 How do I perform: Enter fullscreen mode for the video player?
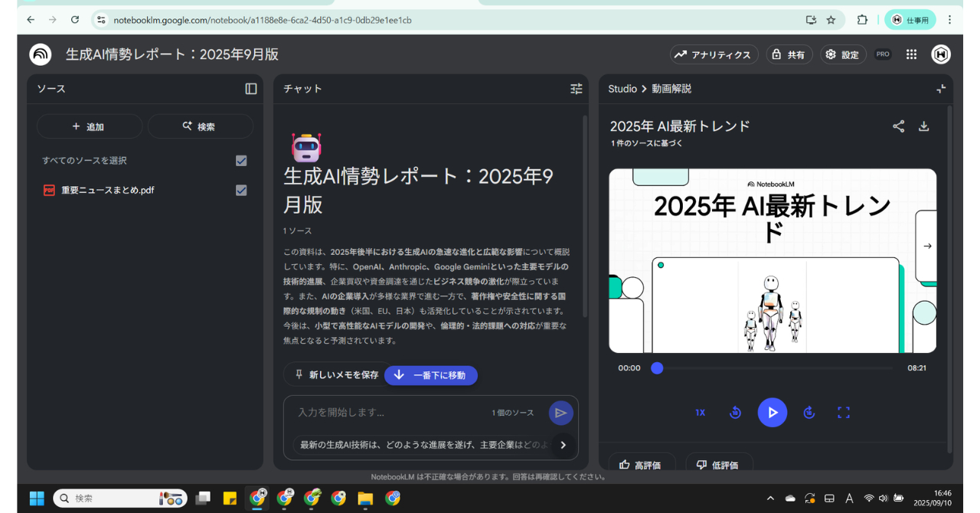point(844,412)
